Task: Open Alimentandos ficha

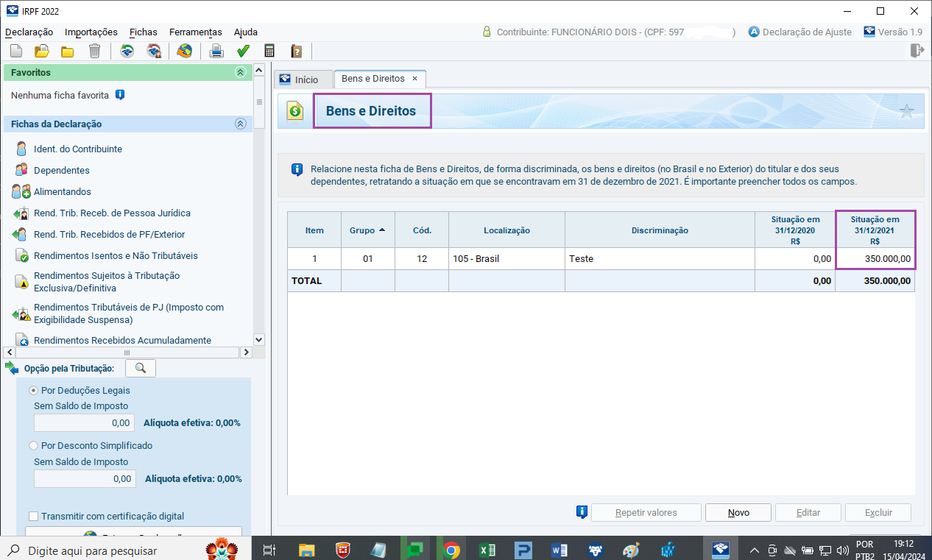Action: click(x=63, y=191)
